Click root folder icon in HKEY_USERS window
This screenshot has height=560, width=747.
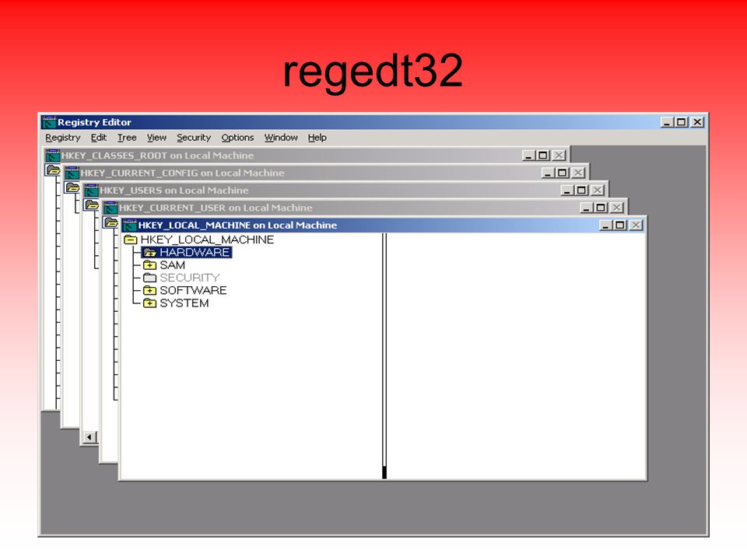coord(91,205)
